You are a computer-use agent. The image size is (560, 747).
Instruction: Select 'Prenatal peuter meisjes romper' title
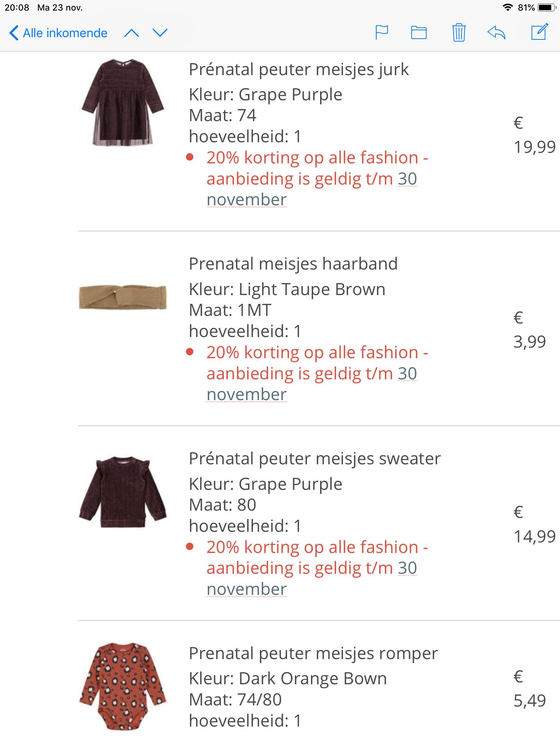click(x=313, y=653)
